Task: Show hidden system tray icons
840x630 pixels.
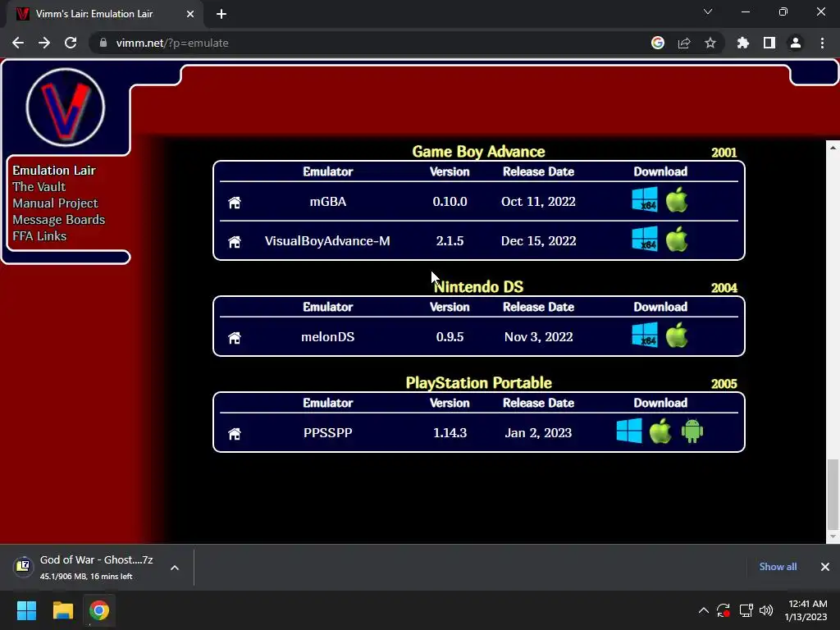Action: (703, 610)
